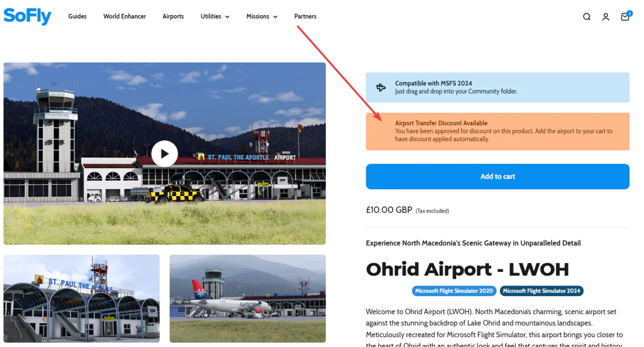The image size is (644, 347).
Task: Open the Air Serbia aircraft thumbnail
Action: [x=248, y=298]
